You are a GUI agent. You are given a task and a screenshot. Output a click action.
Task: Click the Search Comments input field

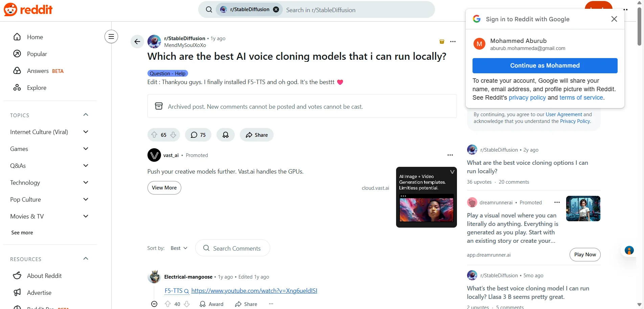pyautogui.click(x=237, y=248)
